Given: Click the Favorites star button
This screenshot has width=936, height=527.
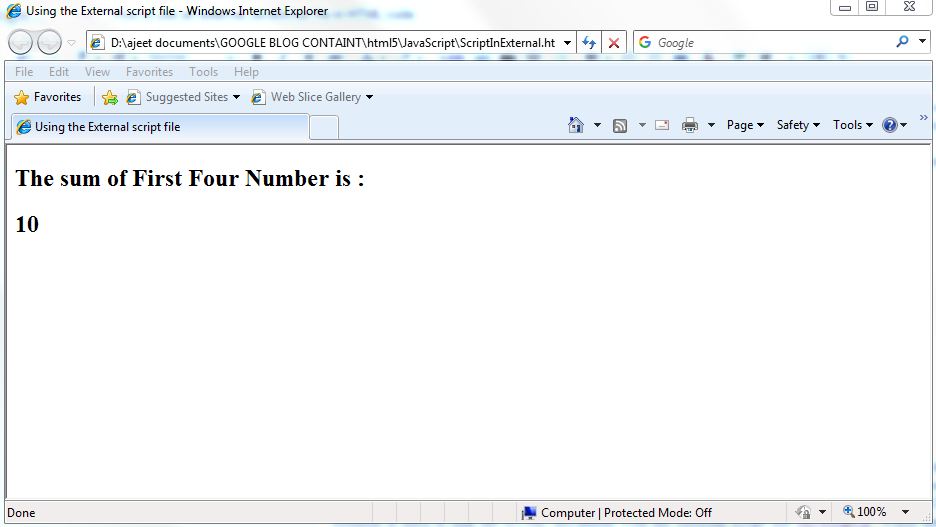Looking at the screenshot, I should pos(48,97).
